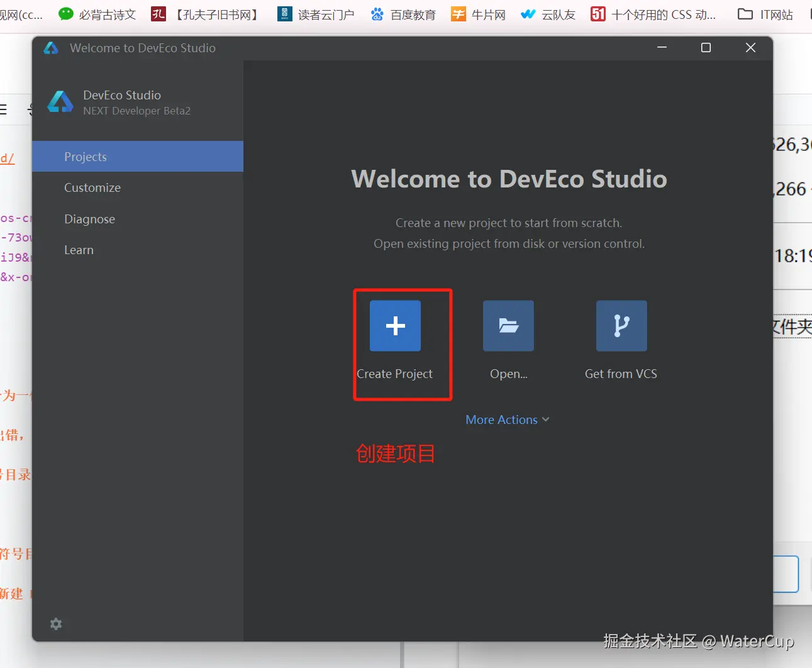Open 十个好用的 CSS 动... bookmark
Screen dimensions: 812x668
click(653, 14)
